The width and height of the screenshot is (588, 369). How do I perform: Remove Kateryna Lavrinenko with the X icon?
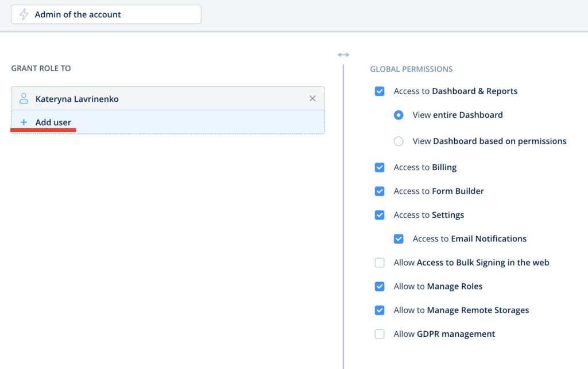click(312, 99)
